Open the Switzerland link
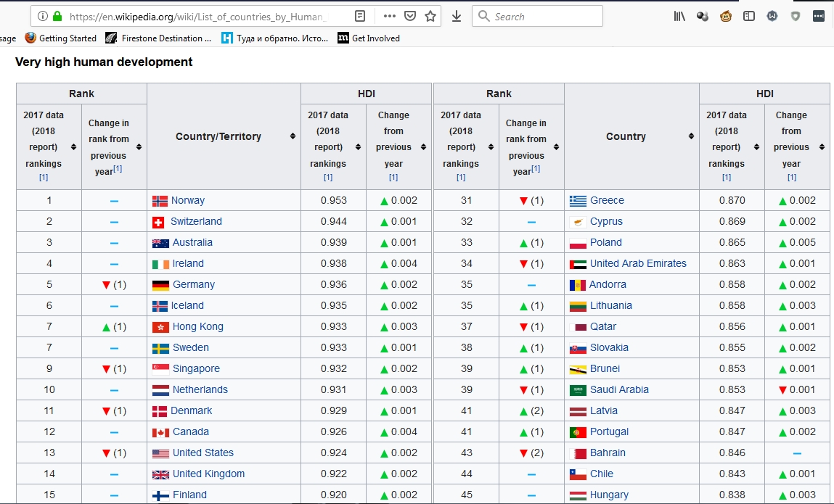 196,222
